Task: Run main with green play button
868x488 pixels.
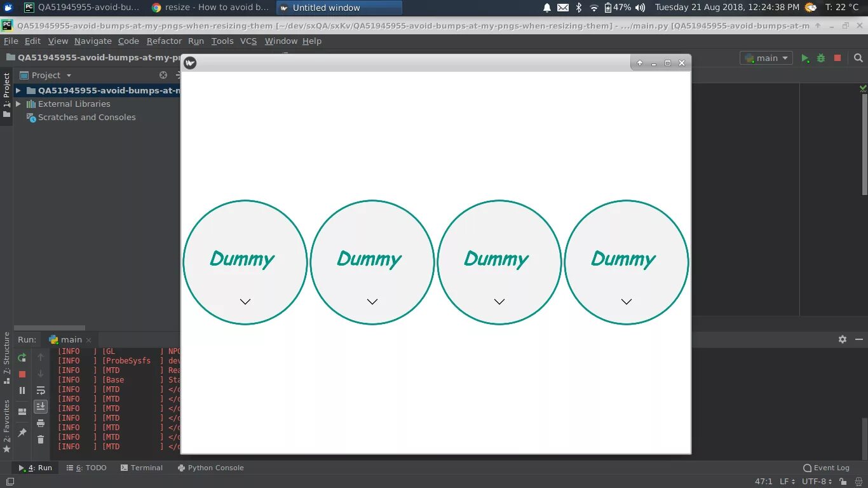Action: click(x=805, y=58)
